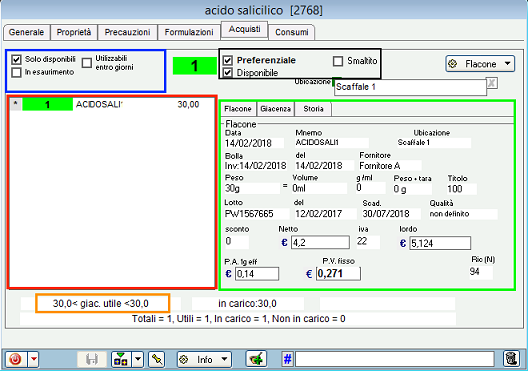Click the large green number 1 indicator
Viewport: 528px width, 371px height.
click(195, 66)
